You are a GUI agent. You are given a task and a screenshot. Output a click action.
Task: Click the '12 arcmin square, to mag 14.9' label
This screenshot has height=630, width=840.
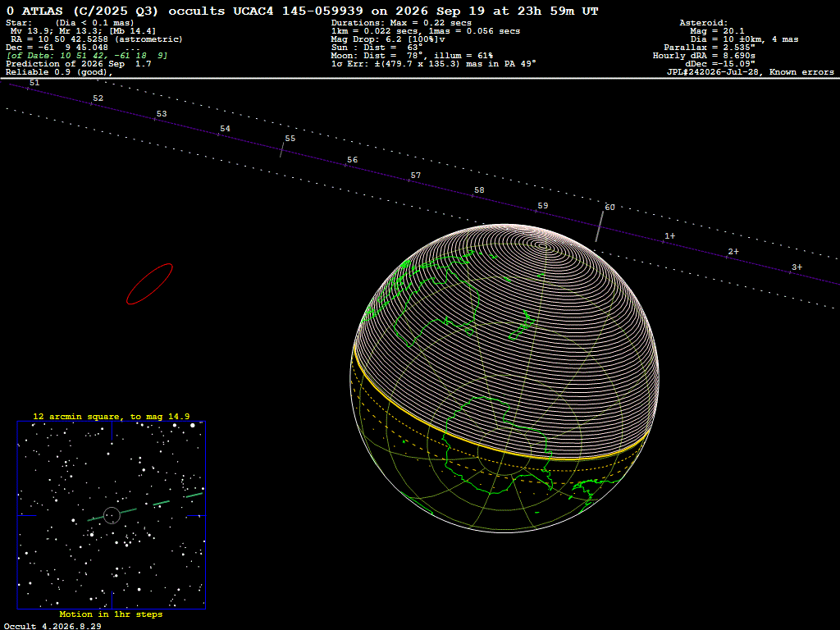(x=111, y=416)
